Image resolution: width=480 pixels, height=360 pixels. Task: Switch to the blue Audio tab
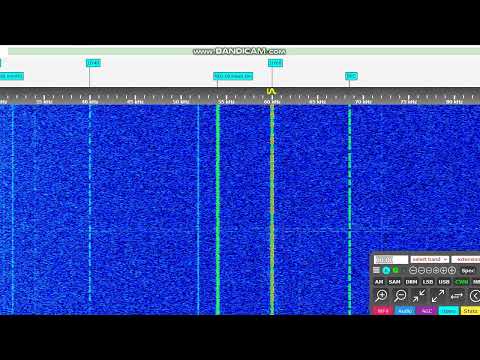(x=405, y=311)
